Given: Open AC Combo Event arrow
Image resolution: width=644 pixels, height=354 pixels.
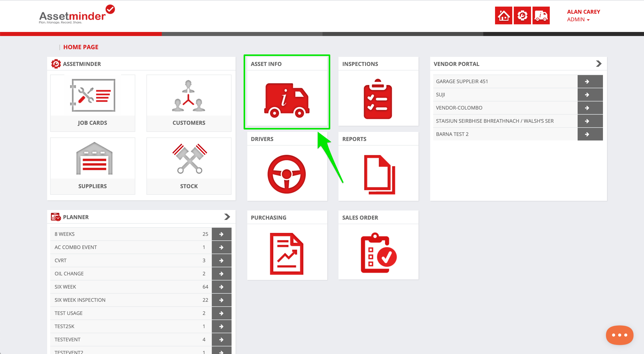Looking at the screenshot, I should 222,247.
